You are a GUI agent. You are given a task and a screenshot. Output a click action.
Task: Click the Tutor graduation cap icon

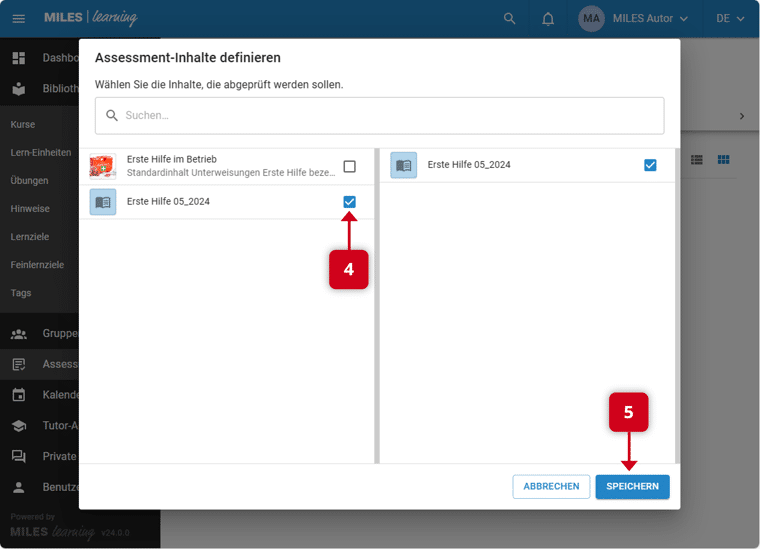(18, 426)
